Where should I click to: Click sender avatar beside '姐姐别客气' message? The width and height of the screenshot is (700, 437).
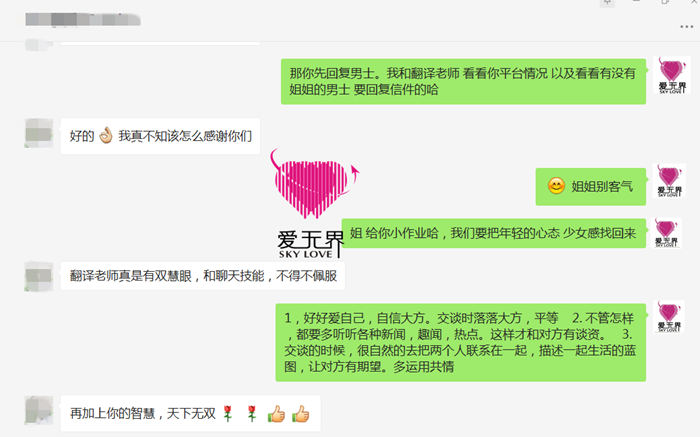pos(669,180)
